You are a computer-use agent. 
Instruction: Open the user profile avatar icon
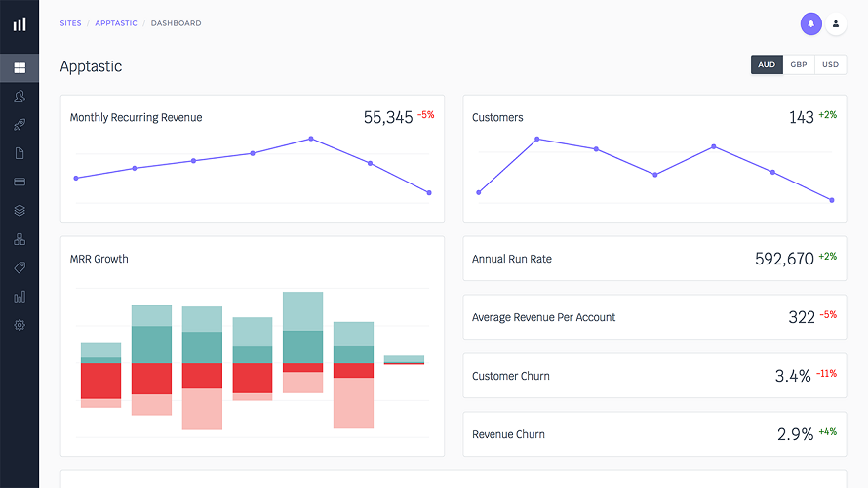click(836, 23)
